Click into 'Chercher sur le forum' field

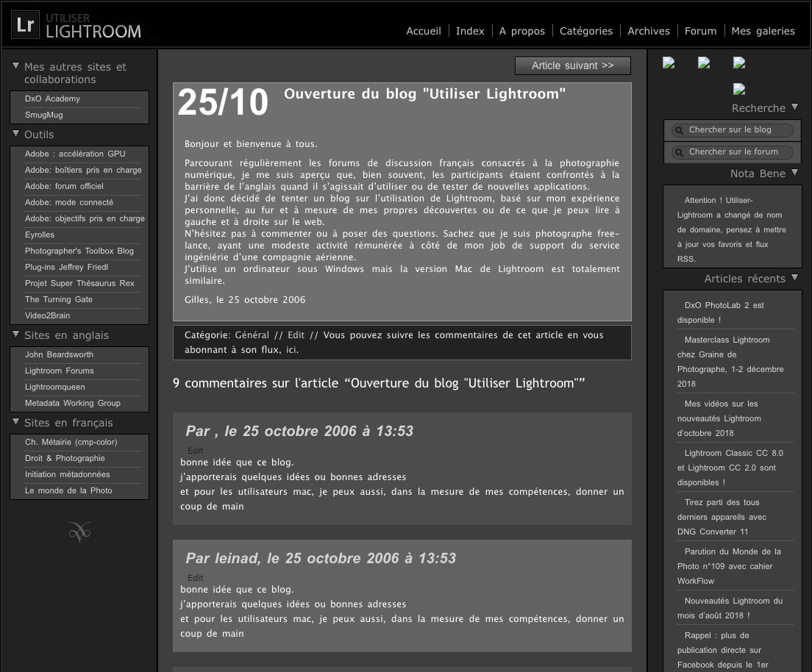click(733, 151)
